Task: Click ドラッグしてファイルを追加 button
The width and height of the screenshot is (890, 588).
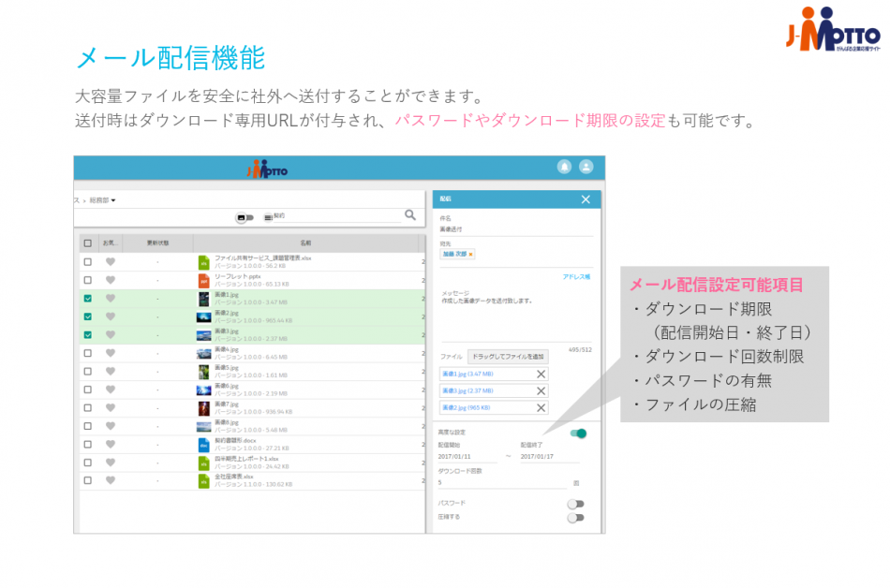Action: pos(508,357)
